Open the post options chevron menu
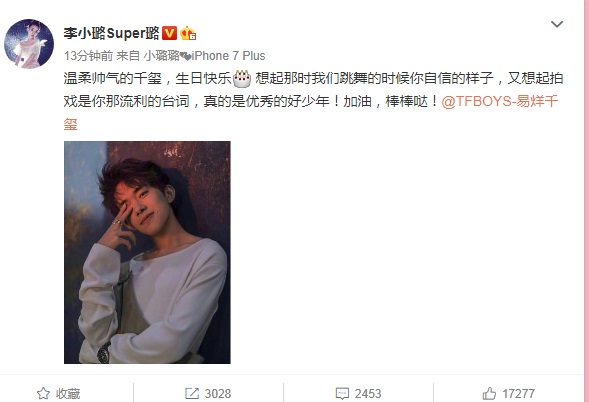This screenshot has height=402, width=589. point(557,24)
